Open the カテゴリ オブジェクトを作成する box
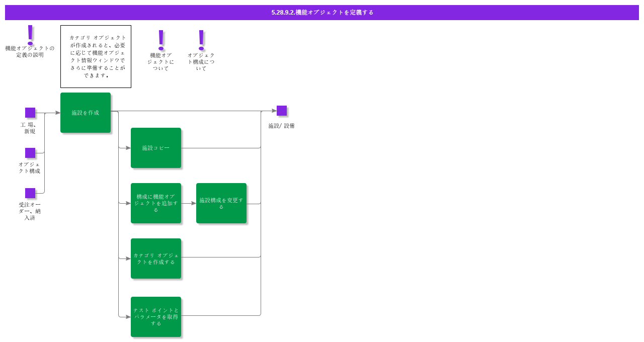644x342 pixels. [156, 259]
